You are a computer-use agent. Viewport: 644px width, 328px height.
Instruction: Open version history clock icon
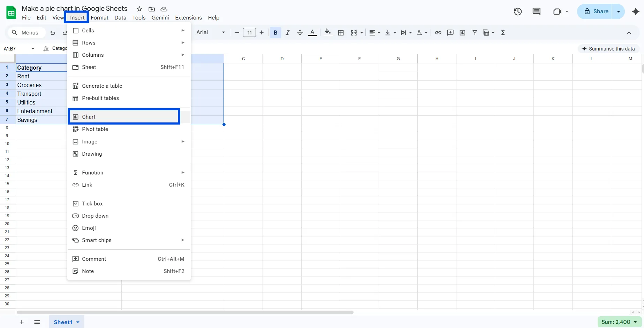click(x=518, y=11)
